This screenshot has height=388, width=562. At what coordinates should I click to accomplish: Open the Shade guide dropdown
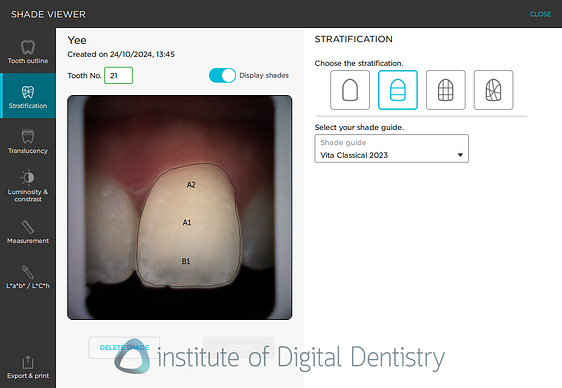pyautogui.click(x=391, y=149)
